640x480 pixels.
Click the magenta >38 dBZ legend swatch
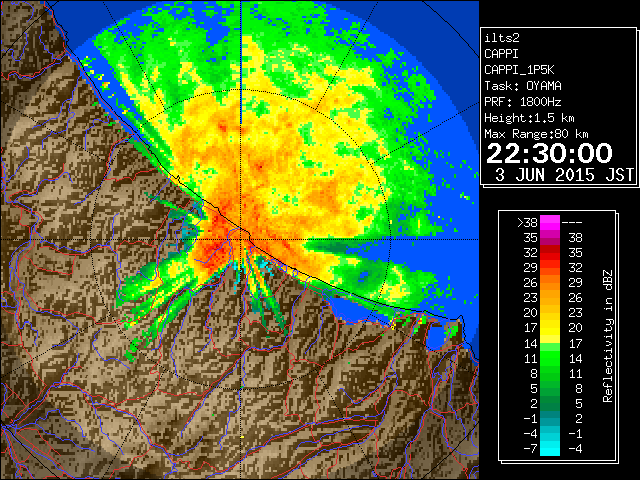tap(550, 223)
